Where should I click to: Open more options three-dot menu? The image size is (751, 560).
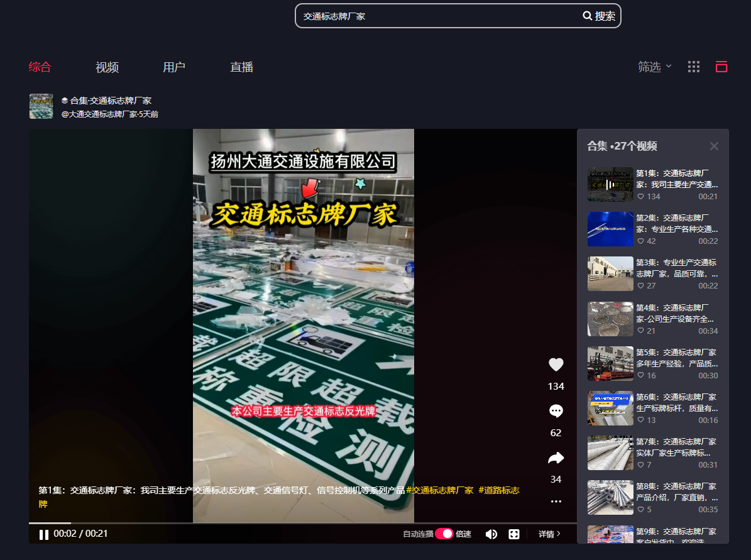556,502
